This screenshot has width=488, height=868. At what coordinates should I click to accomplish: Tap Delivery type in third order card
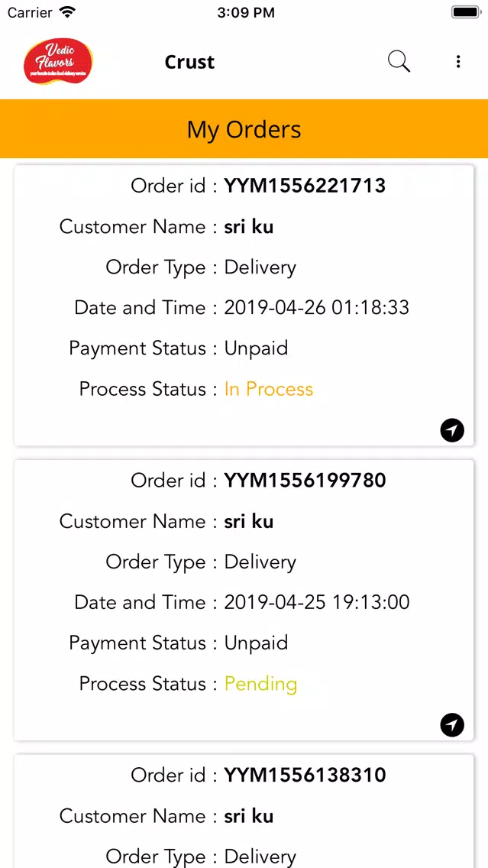click(260, 857)
